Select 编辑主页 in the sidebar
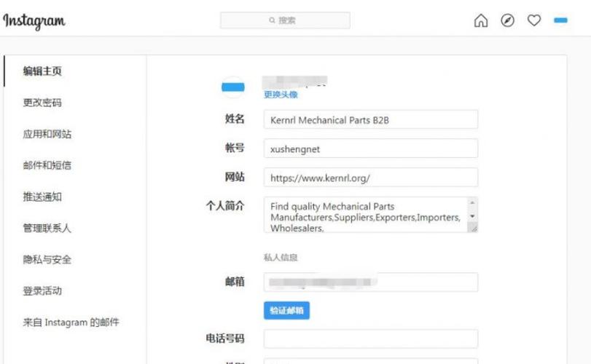The image size is (591, 364). click(42, 71)
